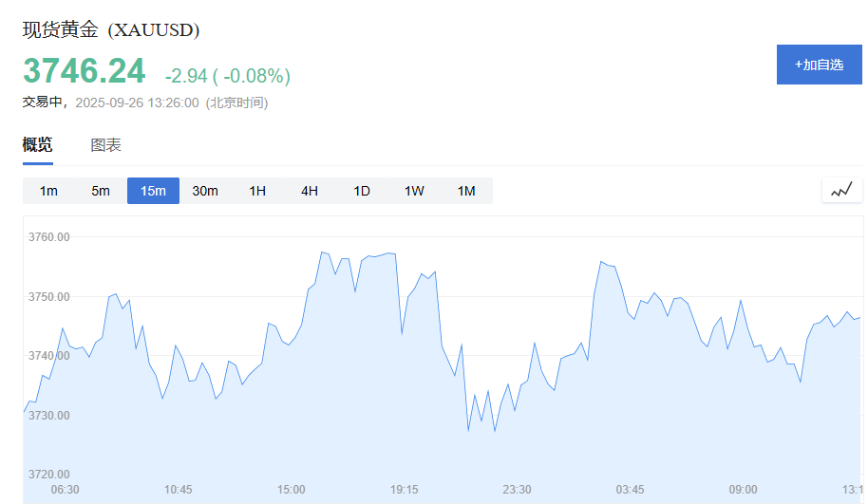Select the 30m interval

click(x=205, y=191)
